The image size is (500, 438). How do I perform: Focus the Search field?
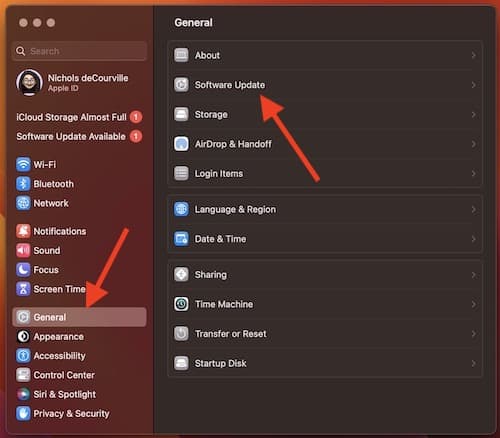pyautogui.click(x=79, y=51)
